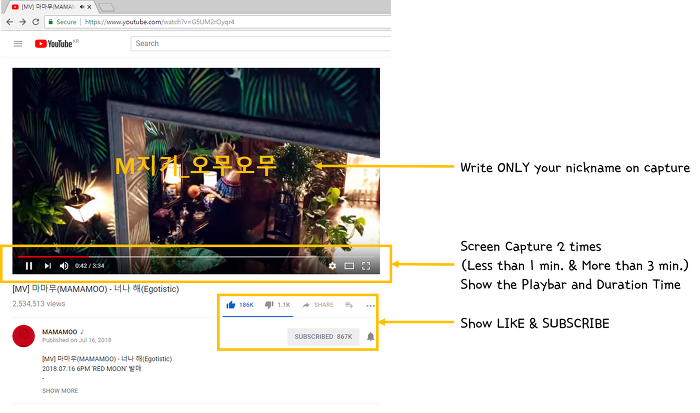Click the 2,534,513 views count
700x413 pixels.
click(x=39, y=304)
